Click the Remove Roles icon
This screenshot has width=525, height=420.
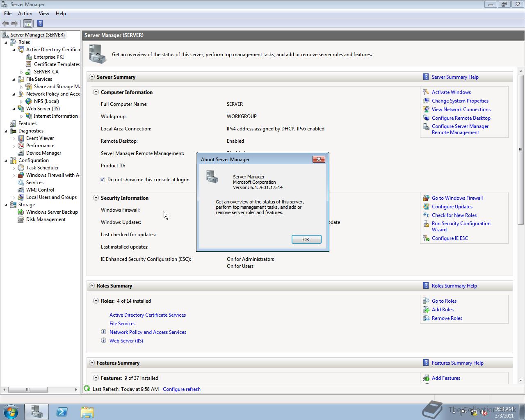tap(426, 318)
